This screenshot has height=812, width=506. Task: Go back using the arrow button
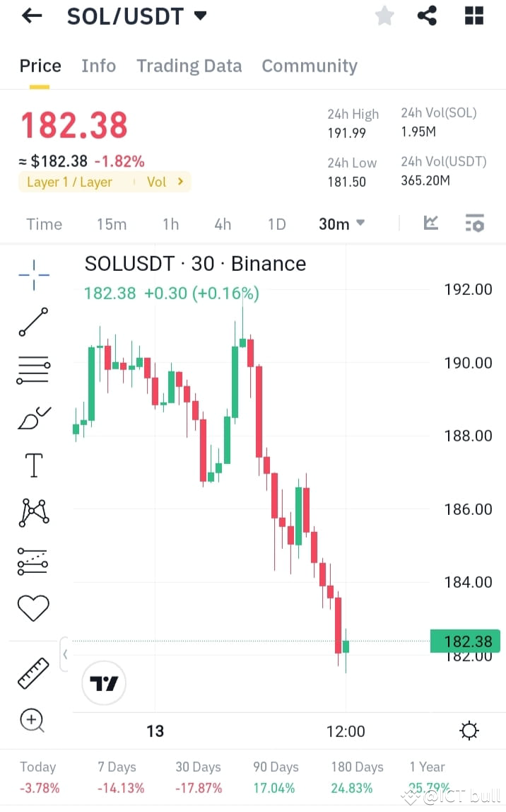pos(32,16)
